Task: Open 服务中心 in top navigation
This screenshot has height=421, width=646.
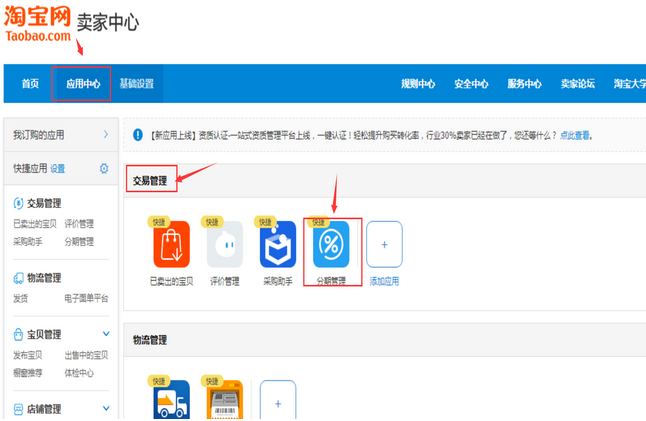Action: pos(524,84)
